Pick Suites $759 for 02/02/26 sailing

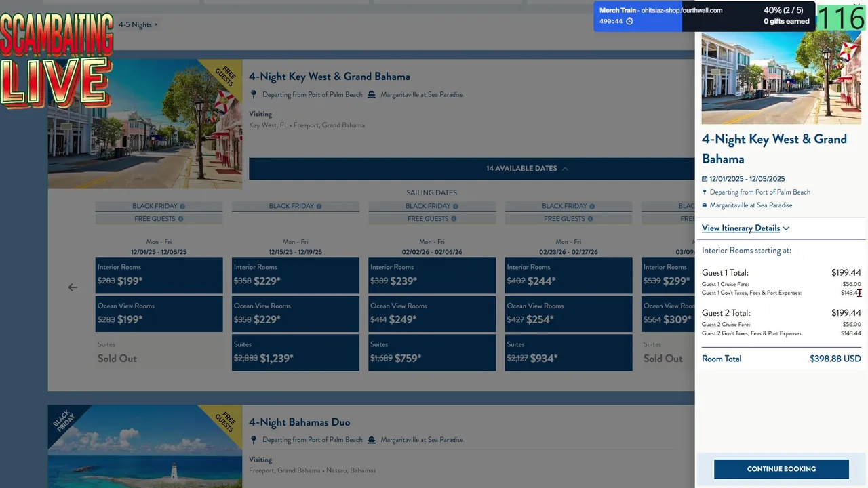tap(432, 352)
